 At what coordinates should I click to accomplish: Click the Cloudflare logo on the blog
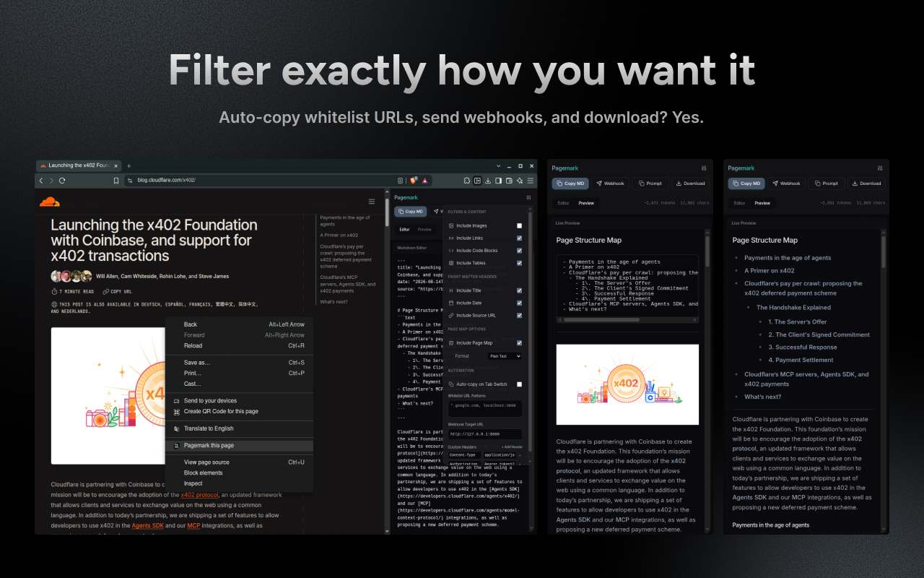click(x=50, y=202)
